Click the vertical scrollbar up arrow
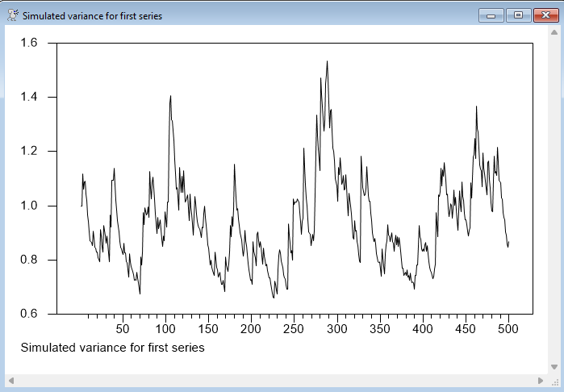Viewport: 564px width, 392px height. tap(555, 33)
